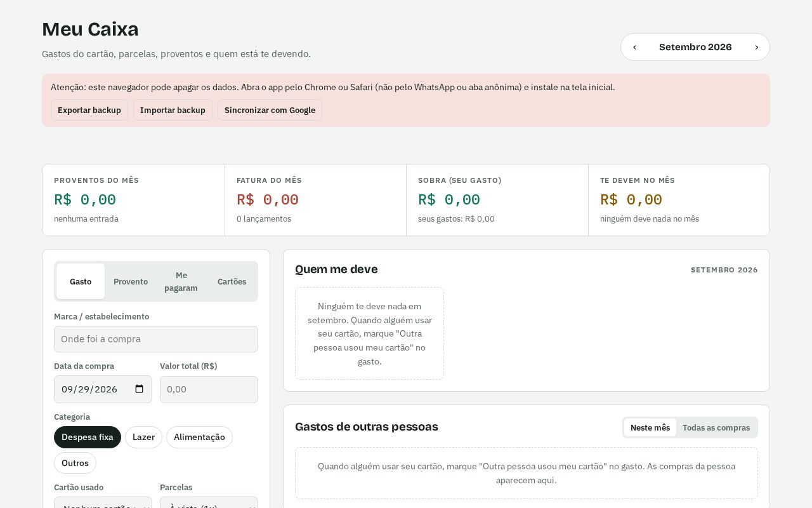Click Sobra (seu gasto) R$ 0,00 value
The image size is (812, 508).
coord(449,199)
